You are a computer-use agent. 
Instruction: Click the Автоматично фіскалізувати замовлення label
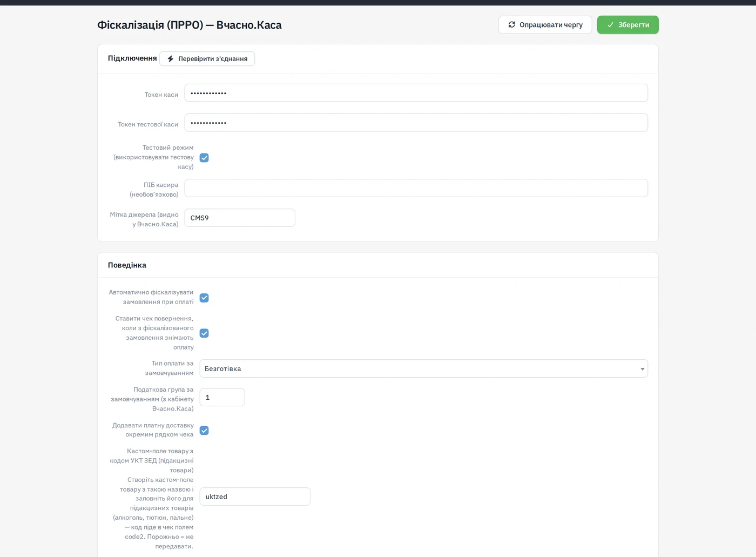(x=151, y=297)
